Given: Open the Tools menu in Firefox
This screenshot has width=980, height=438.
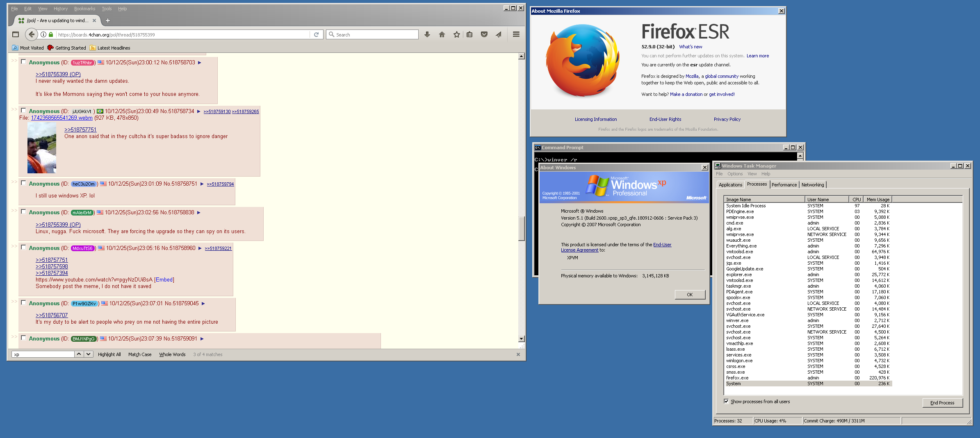Looking at the screenshot, I should (x=107, y=9).
